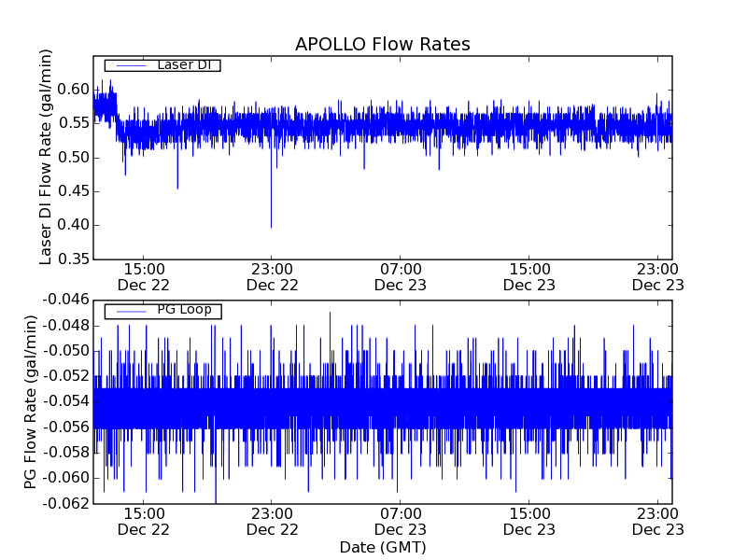Click the -0.054 tick on bottom chart

click(66, 401)
